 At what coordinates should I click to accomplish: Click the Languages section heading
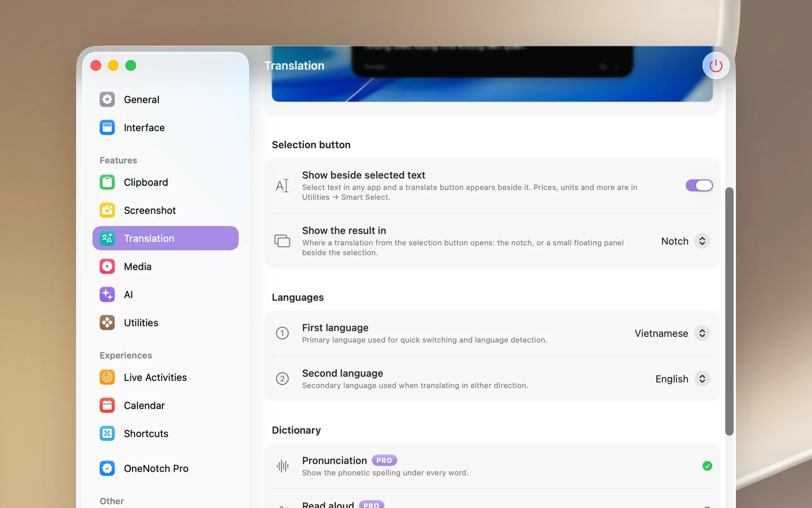click(298, 297)
